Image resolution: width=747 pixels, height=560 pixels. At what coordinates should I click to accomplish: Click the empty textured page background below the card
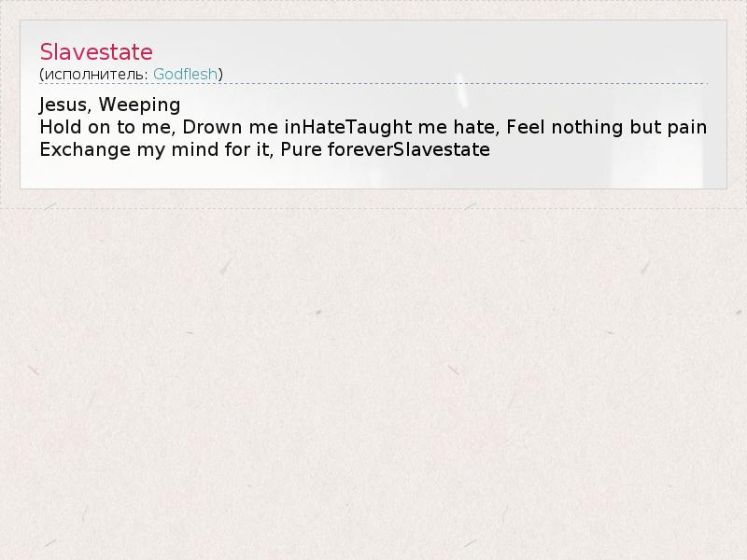[x=373, y=381]
